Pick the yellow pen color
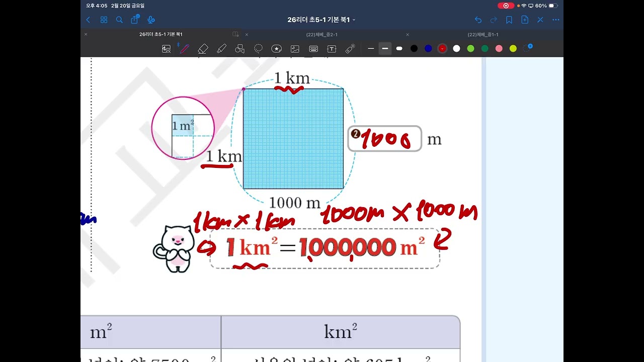This screenshot has width=644, height=362. (513, 49)
